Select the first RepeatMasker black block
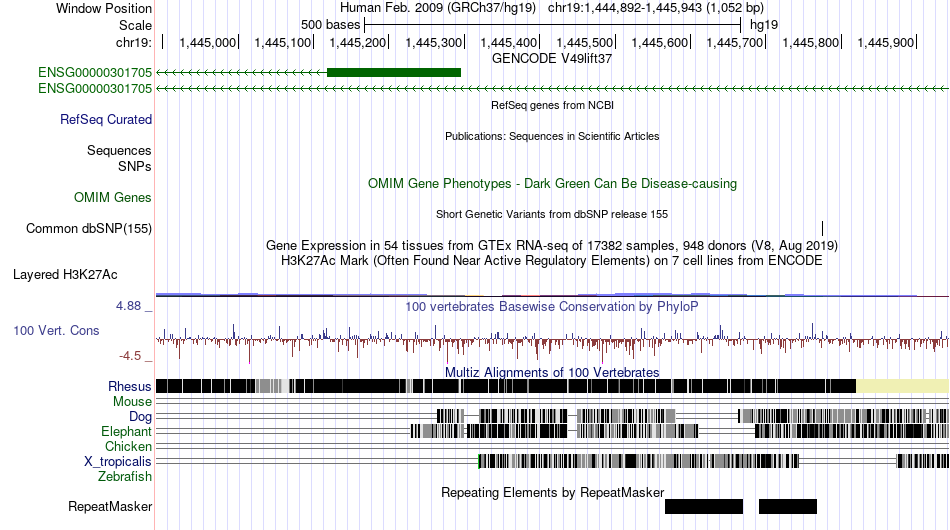 704,506
